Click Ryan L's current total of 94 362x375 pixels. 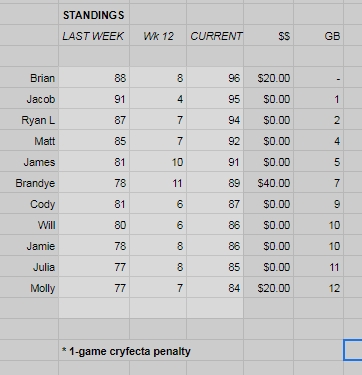point(215,120)
